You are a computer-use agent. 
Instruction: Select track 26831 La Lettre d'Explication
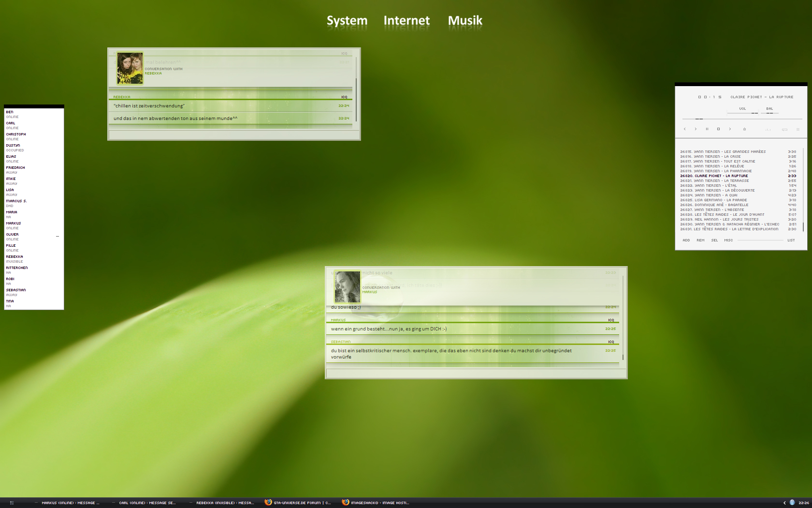click(738, 229)
